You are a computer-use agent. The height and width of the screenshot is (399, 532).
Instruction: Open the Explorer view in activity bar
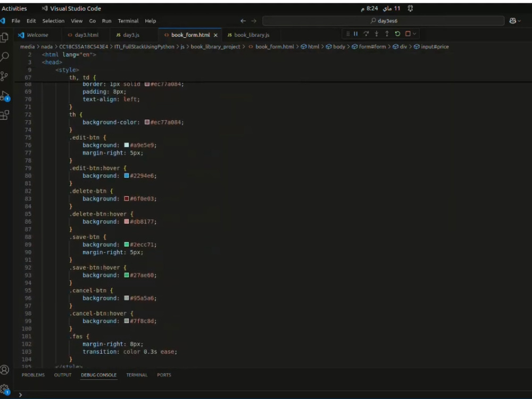pos(4,37)
